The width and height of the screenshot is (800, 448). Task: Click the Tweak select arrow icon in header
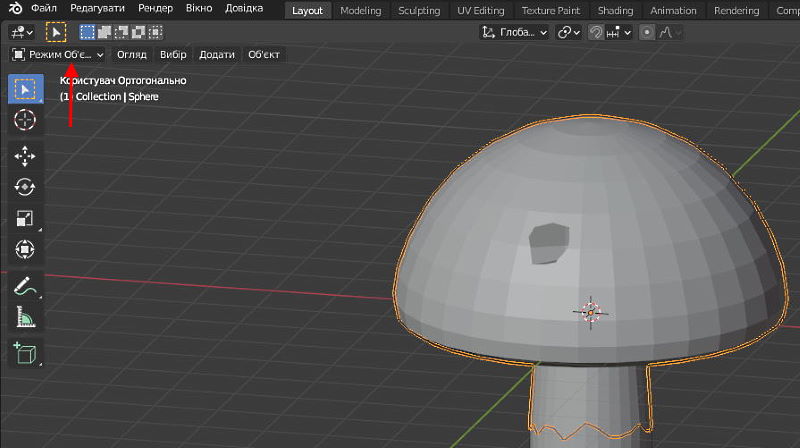point(56,33)
